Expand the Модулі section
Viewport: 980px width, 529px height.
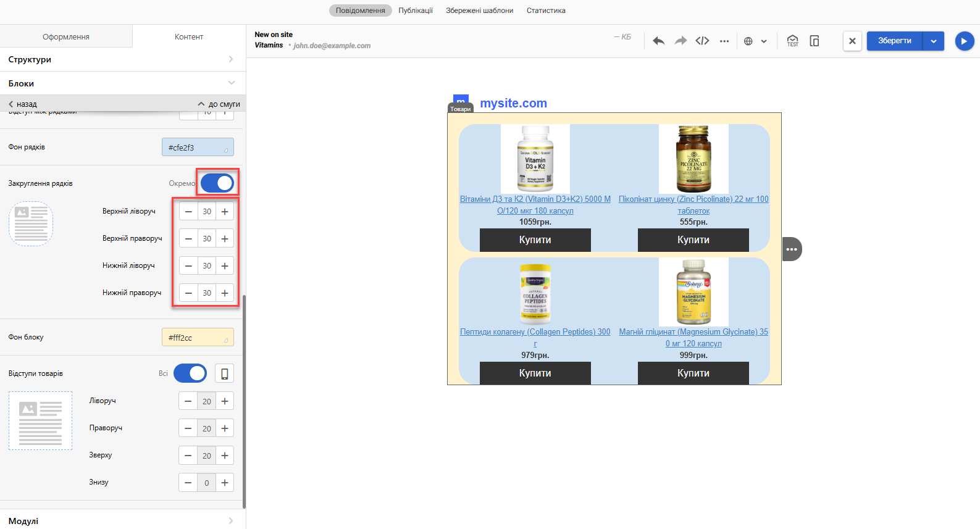[x=123, y=520]
